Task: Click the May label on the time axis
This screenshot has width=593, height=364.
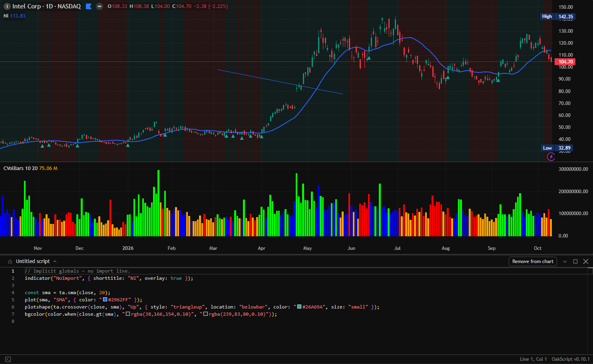Action: 307,248
